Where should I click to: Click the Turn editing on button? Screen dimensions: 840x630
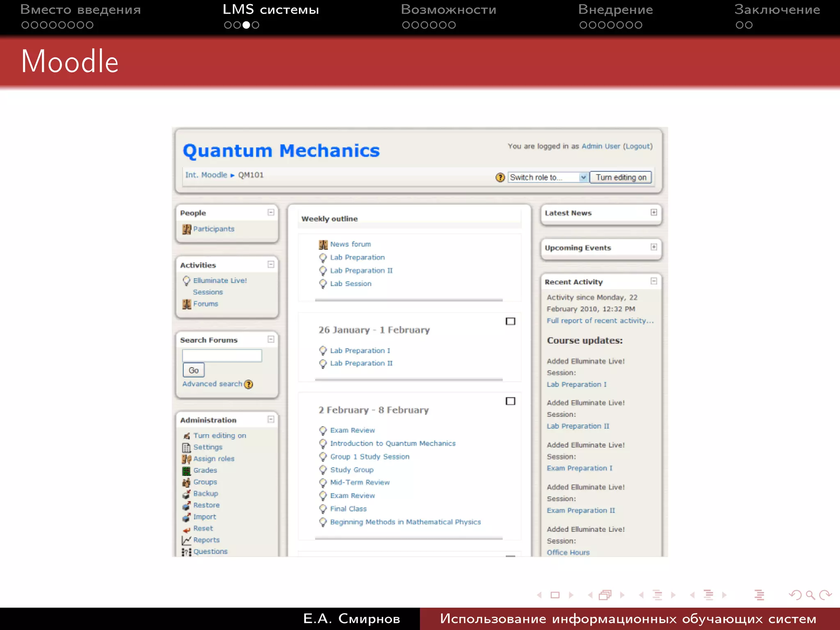tap(621, 177)
